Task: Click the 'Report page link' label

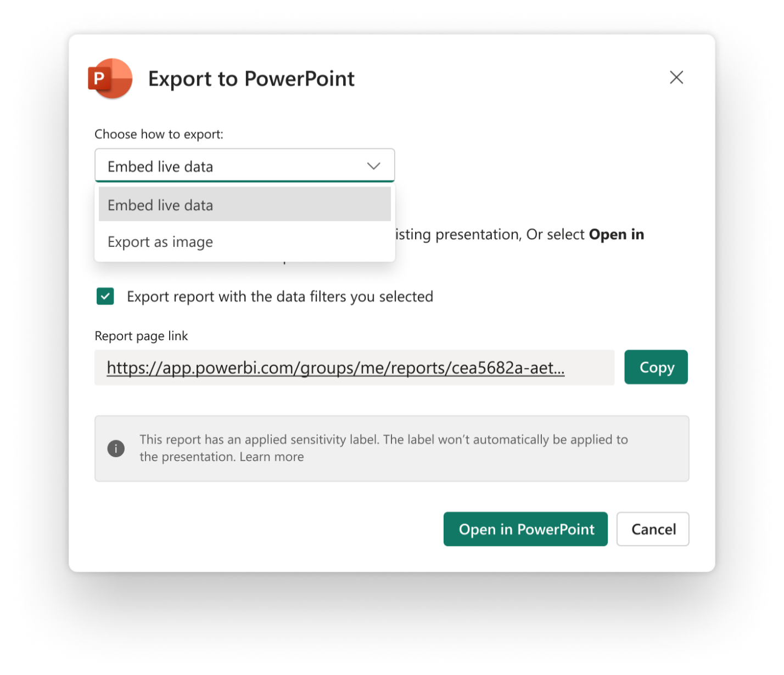Action: tap(141, 336)
